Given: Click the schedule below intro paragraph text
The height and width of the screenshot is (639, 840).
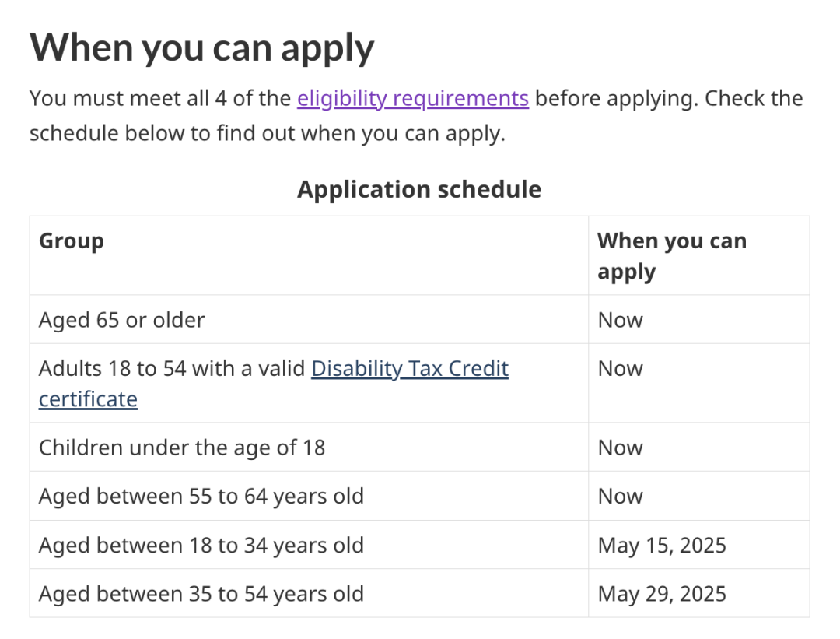Looking at the screenshot, I should [x=268, y=134].
